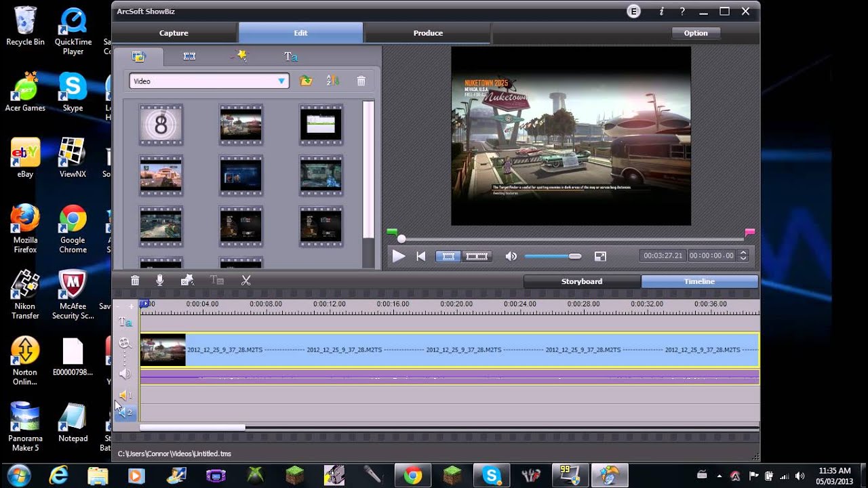Toggle entire project preview mode
The height and width of the screenshot is (488, 868).
[477, 256]
